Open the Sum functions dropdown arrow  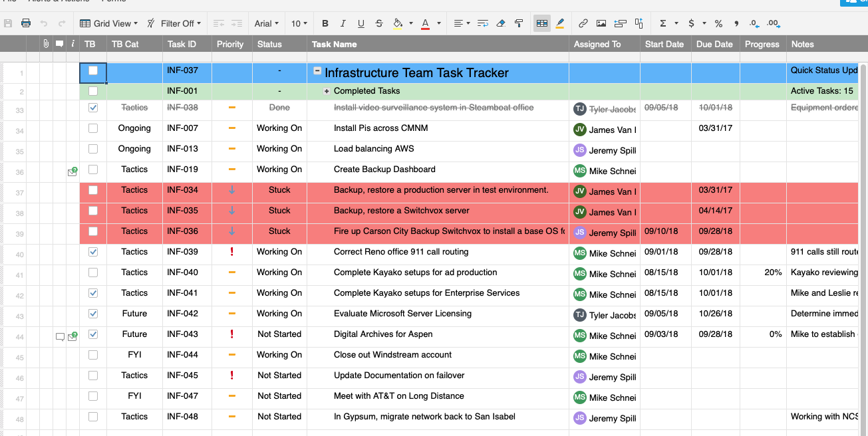pos(676,23)
